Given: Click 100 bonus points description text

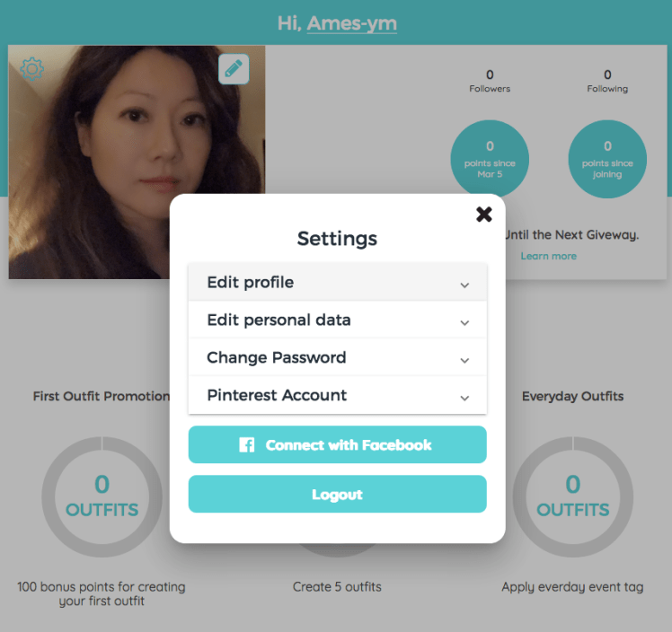Looking at the screenshot, I should [102, 593].
